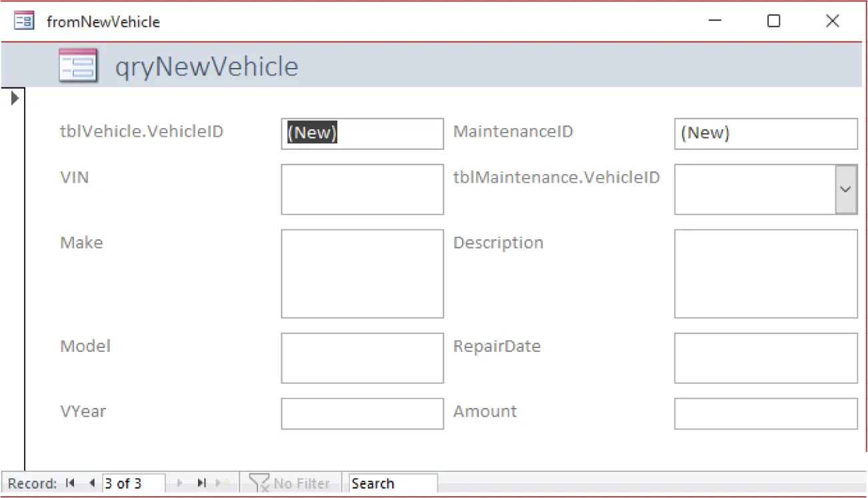Click the fromNewVehicle title bar text
The image size is (868, 498).
(x=103, y=21)
